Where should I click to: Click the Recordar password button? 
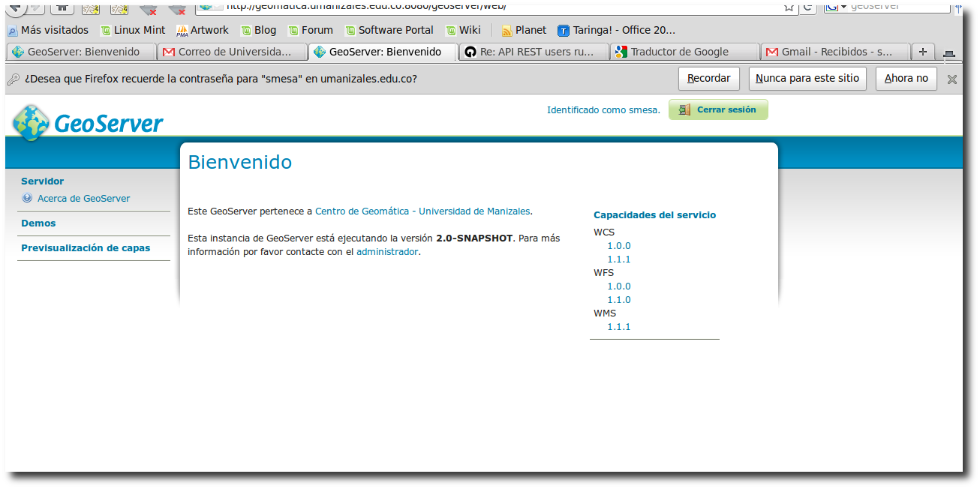coord(709,79)
